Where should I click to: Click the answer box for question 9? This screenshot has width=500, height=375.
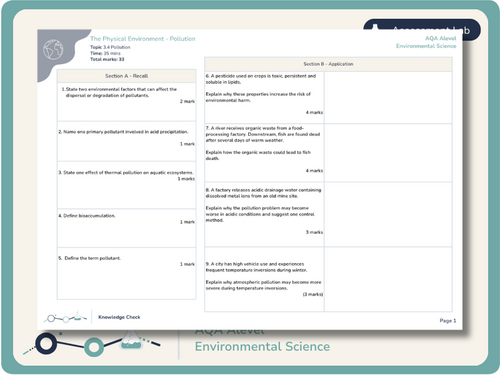click(388, 280)
